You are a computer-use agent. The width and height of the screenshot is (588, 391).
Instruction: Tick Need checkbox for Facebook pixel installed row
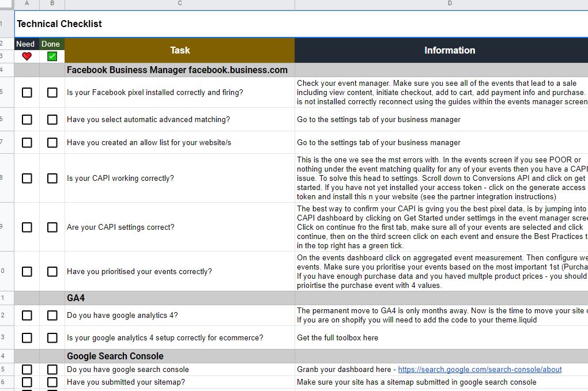[27, 93]
